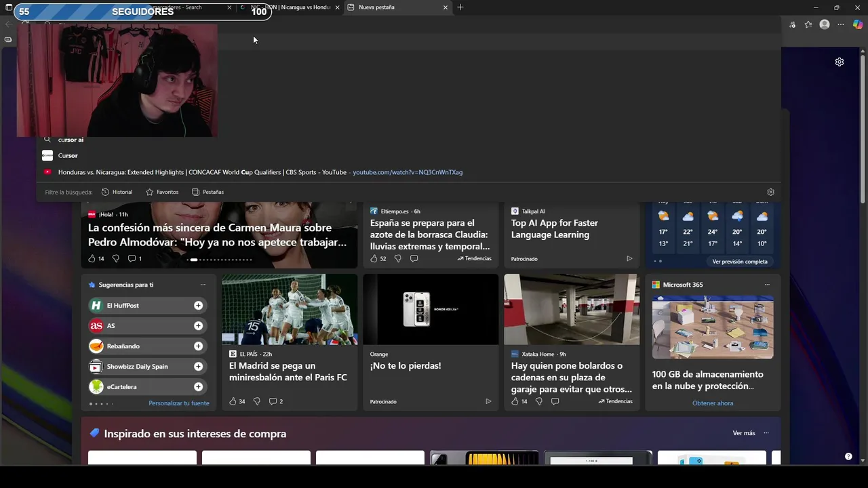Click Obtener ahora on Microsoft 365 card
Viewport: 868px width, 488px height.
[713, 403]
